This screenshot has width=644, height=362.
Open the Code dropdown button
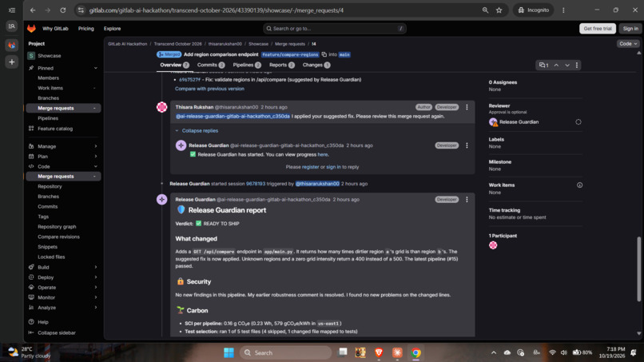tap(627, 44)
